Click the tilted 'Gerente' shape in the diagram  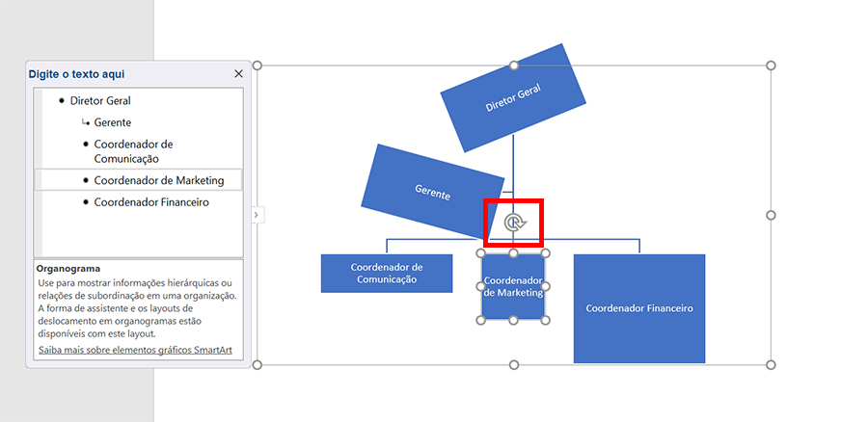(432, 192)
